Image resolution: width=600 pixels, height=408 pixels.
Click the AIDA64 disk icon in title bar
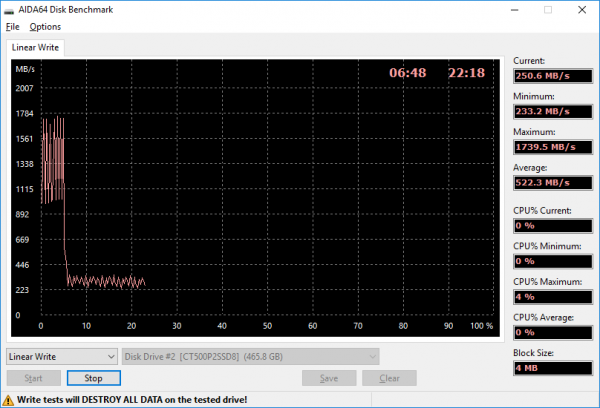click(x=9, y=10)
